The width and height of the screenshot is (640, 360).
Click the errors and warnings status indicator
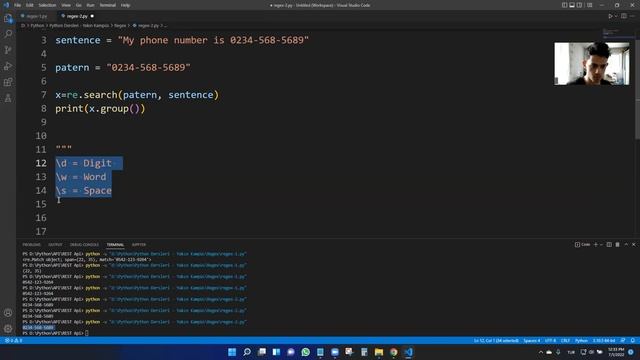(13, 340)
